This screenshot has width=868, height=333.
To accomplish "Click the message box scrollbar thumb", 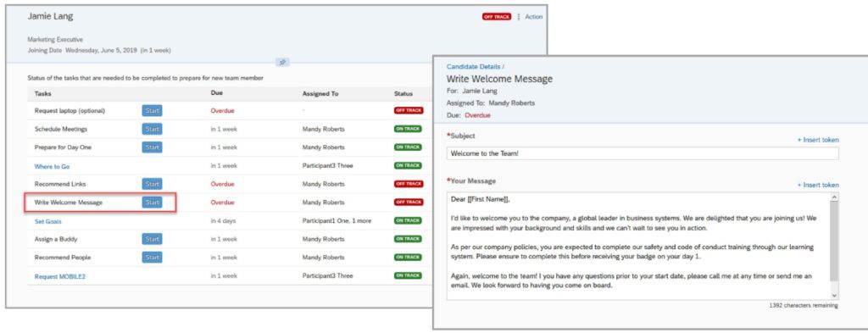I will click(x=835, y=241).
